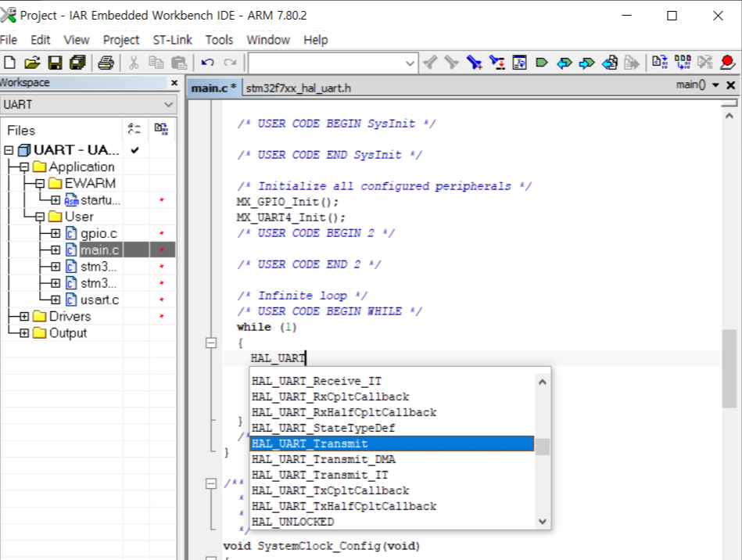Close the active editor tab
This screenshot has height=560, width=742.
pos(730,84)
